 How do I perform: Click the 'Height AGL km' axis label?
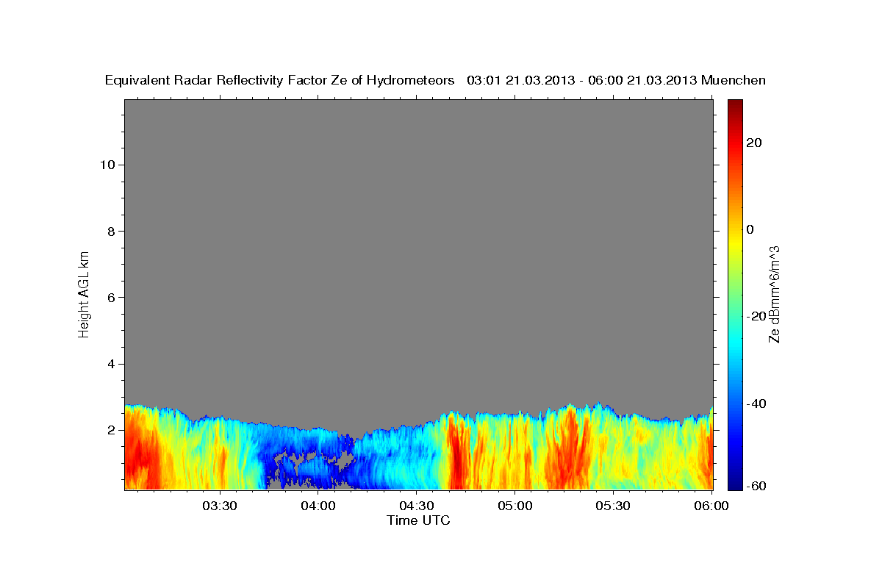84,293
